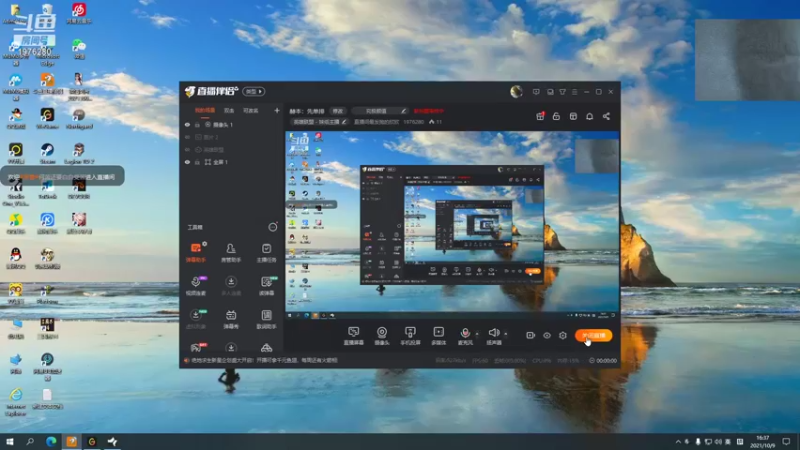
Task: Click the stream preview canvas
Action: click(x=452, y=226)
